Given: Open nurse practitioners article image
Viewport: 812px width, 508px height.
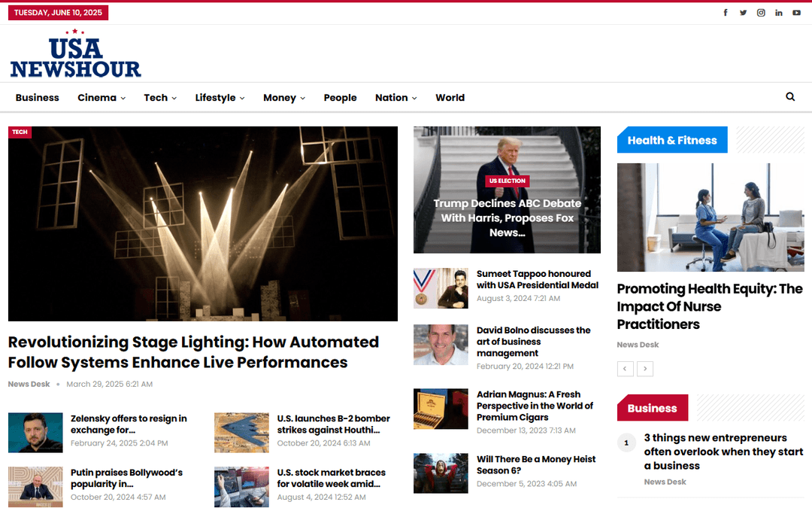Looking at the screenshot, I should click(x=710, y=217).
